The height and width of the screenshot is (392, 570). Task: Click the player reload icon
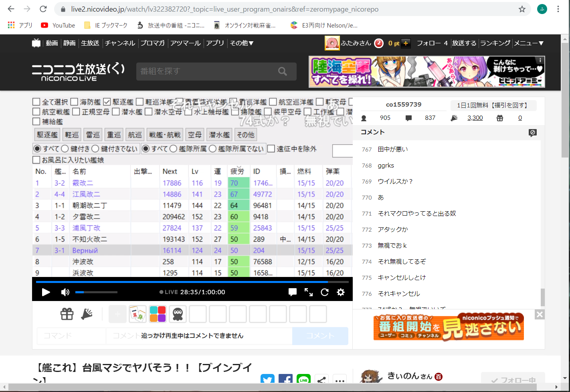click(325, 292)
